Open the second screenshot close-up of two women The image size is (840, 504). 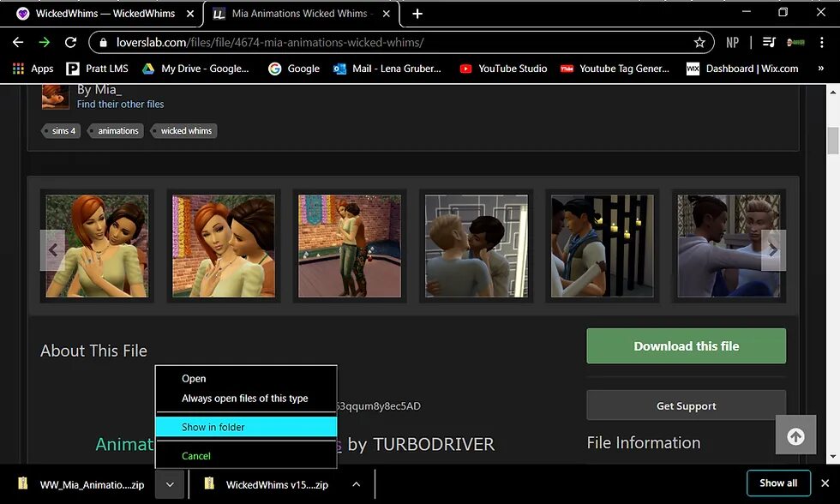[224, 246]
